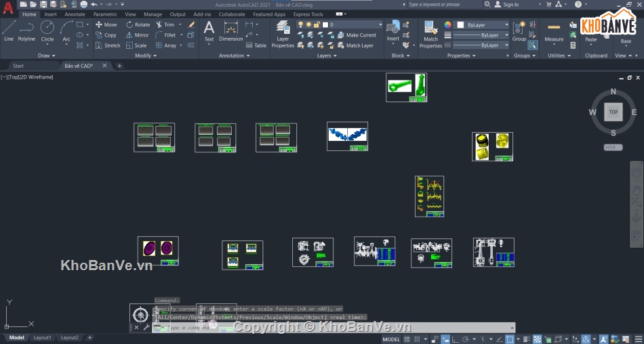Expand the Annotation panel
This screenshot has width=644, height=344.
[234, 56]
